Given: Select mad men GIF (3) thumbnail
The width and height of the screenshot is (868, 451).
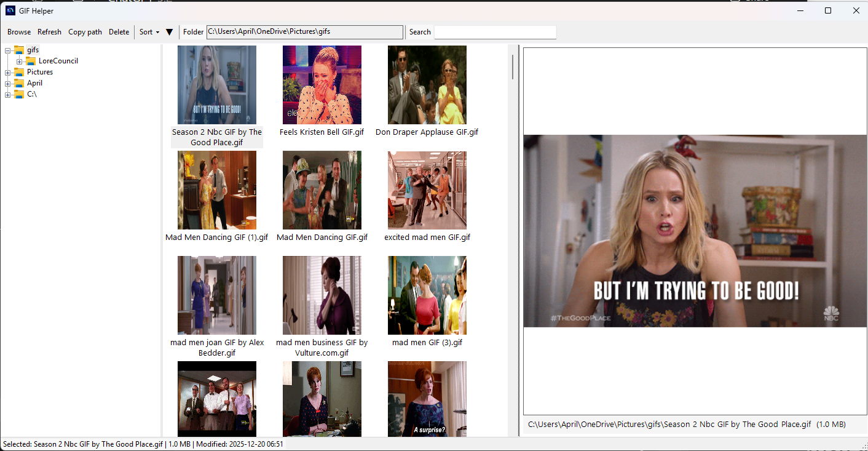Looking at the screenshot, I should click(x=427, y=295).
